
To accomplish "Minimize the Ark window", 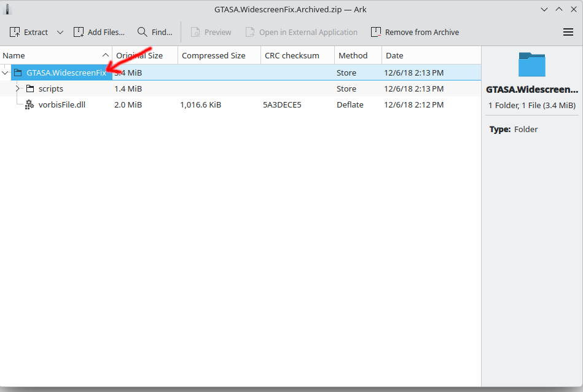I will [x=544, y=10].
